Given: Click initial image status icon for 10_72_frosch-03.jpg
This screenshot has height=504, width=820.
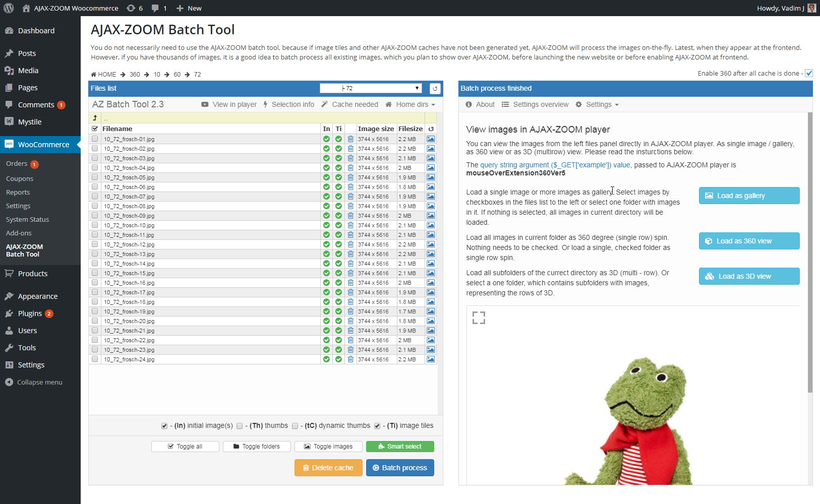Looking at the screenshot, I should pos(326,158).
